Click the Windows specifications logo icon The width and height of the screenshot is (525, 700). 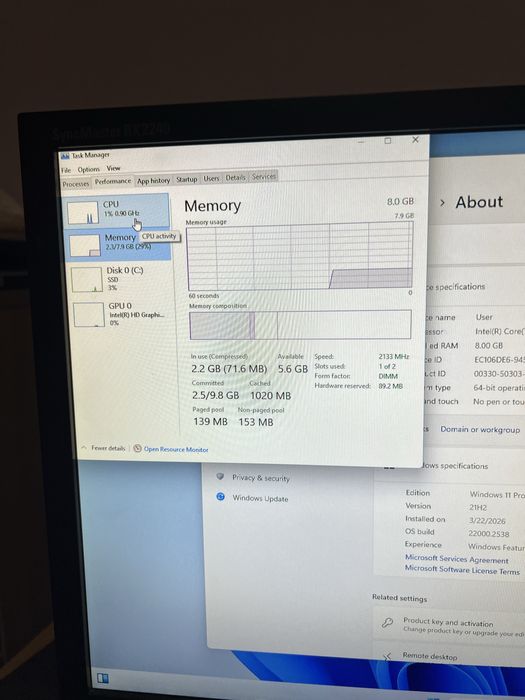point(389,467)
